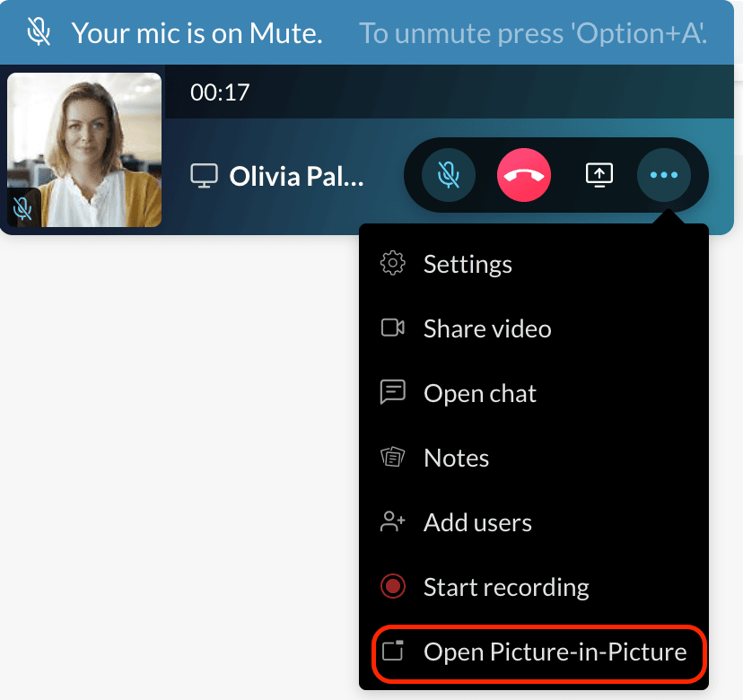Click muted mic icon in the blue banner
743x700 pixels.
(x=39, y=31)
